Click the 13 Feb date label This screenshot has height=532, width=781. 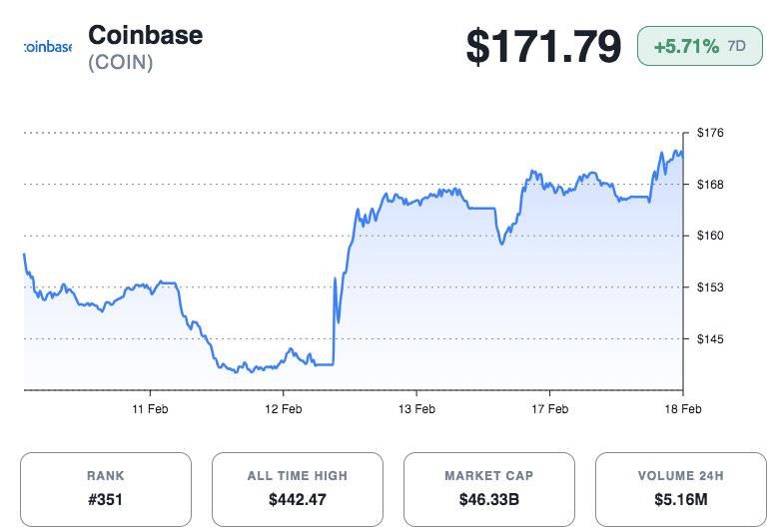(x=416, y=409)
